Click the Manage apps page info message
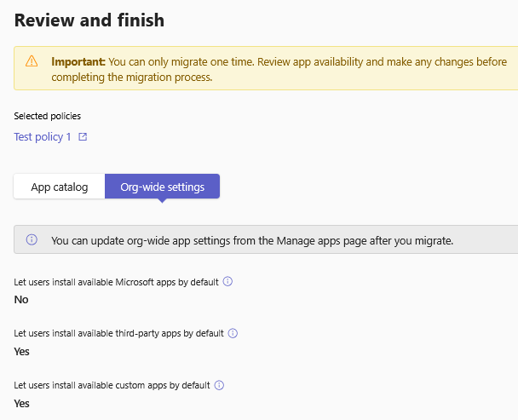The width and height of the screenshot is (518, 420). coord(252,240)
